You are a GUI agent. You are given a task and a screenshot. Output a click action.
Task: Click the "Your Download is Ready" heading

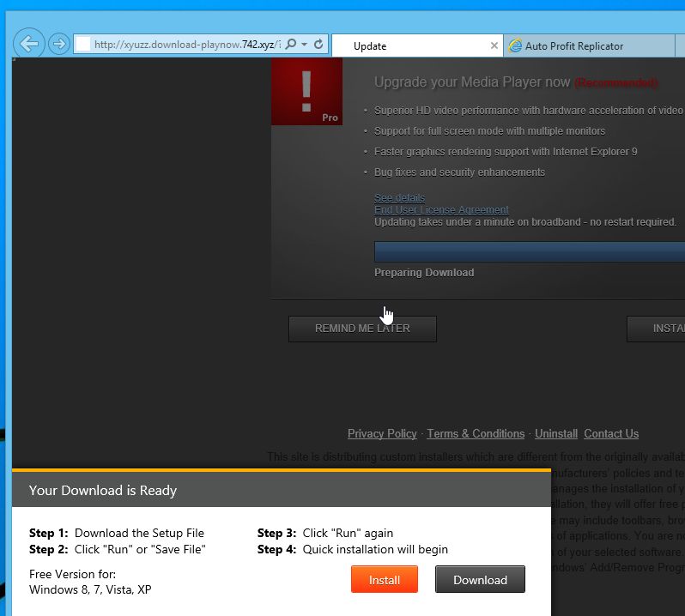[103, 491]
